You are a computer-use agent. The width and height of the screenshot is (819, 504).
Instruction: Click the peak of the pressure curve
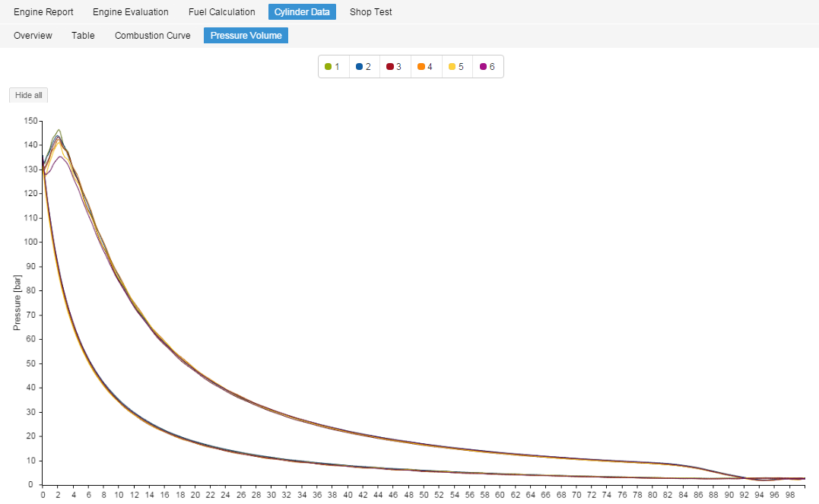59,129
